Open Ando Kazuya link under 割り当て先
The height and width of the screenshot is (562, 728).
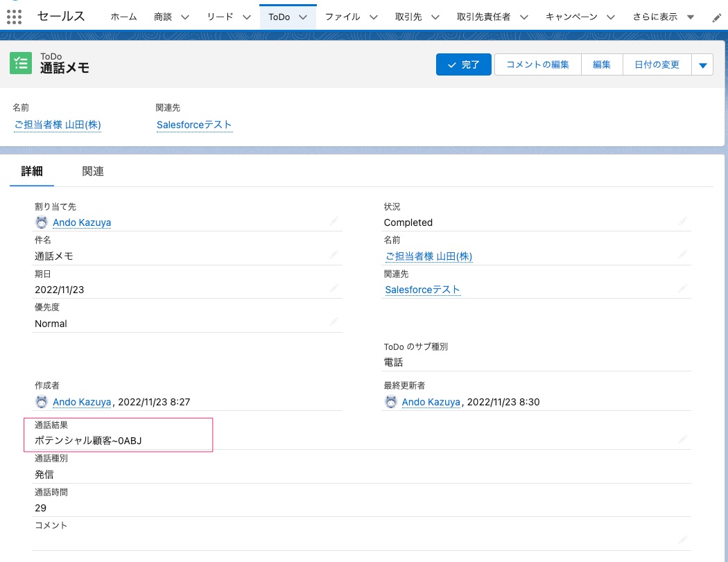82,222
